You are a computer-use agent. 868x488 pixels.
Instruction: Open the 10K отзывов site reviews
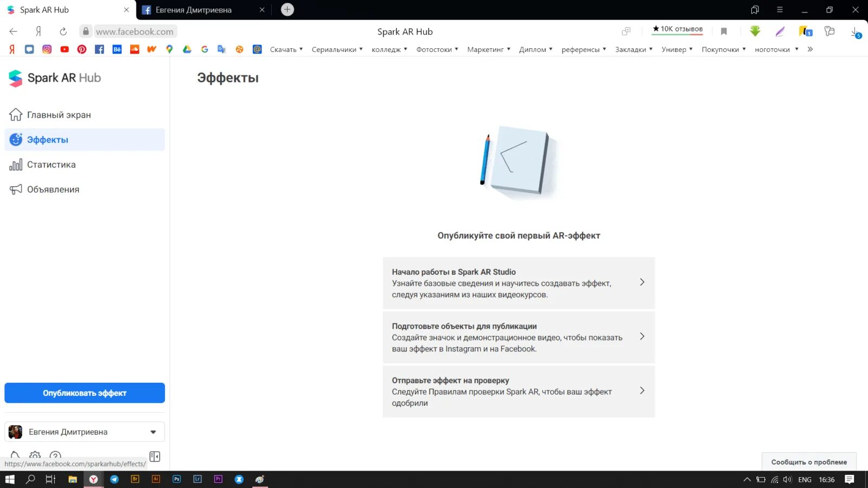coord(678,29)
